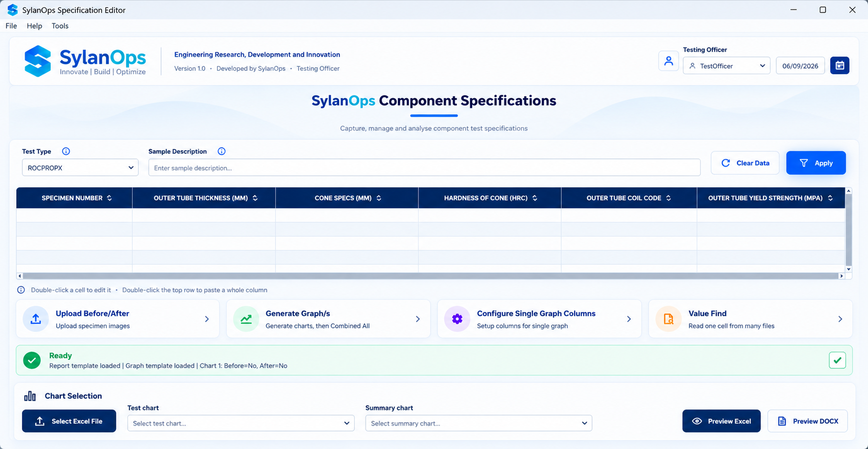Click the Upload Before/After upload icon
Viewport: 868px width, 449px height.
(x=36, y=319)
